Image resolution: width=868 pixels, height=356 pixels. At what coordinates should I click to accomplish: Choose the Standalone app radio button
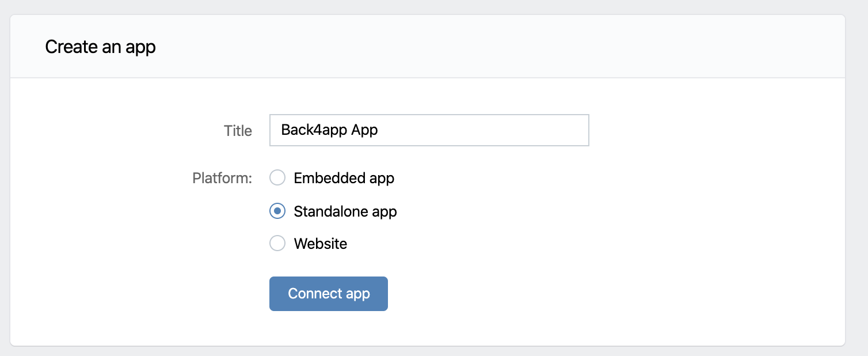tap(277, 211)
